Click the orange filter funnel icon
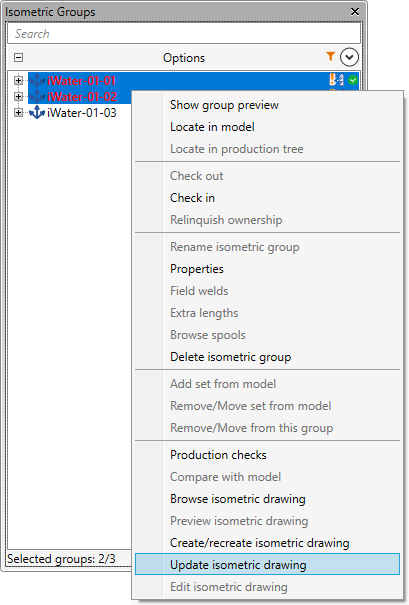The width and height of the screenshot is (409, 605). click(330, 56)
